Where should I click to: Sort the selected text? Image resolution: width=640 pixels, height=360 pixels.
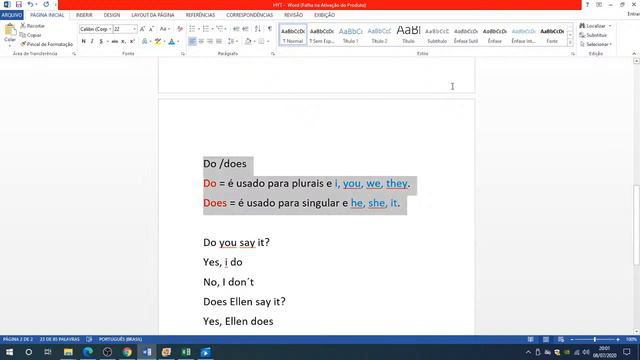(x=258, y=29)
